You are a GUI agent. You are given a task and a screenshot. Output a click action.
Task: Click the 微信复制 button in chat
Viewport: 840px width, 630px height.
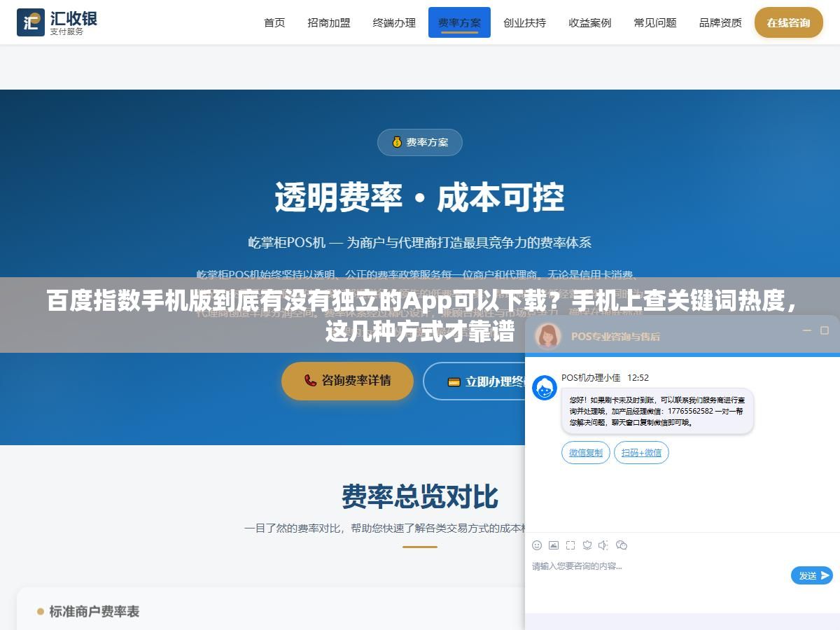click(x=586, y=453)
